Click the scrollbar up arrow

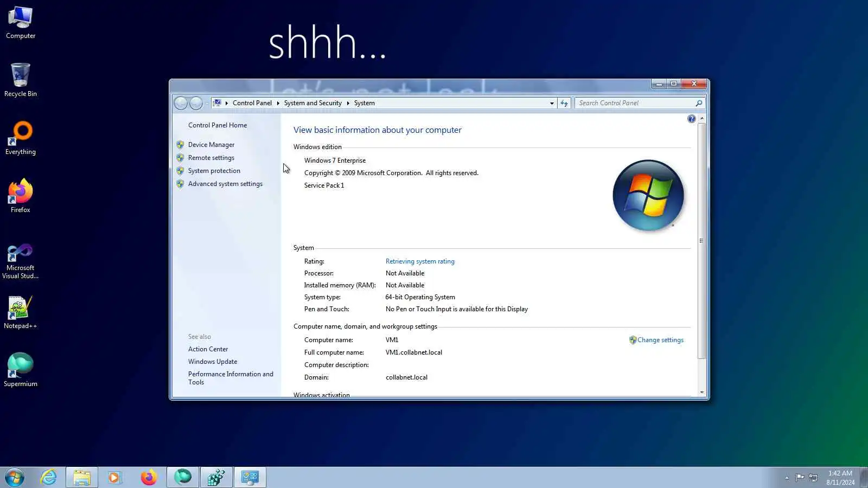(702, 118)
